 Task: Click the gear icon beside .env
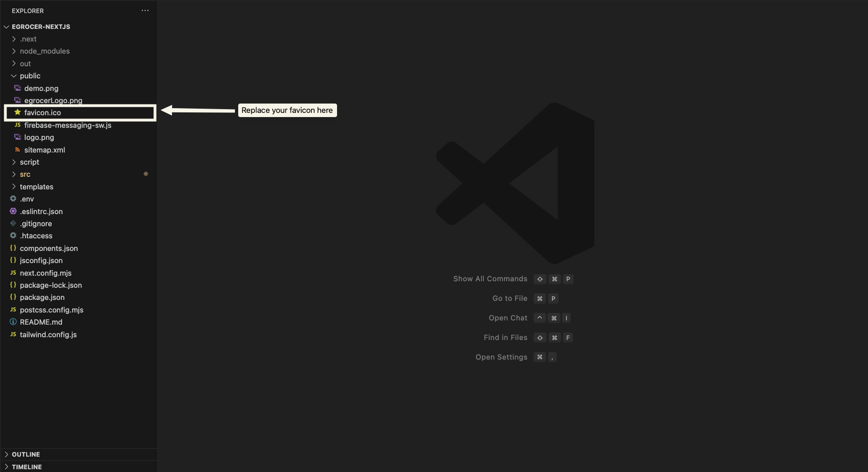coord(13,199)
